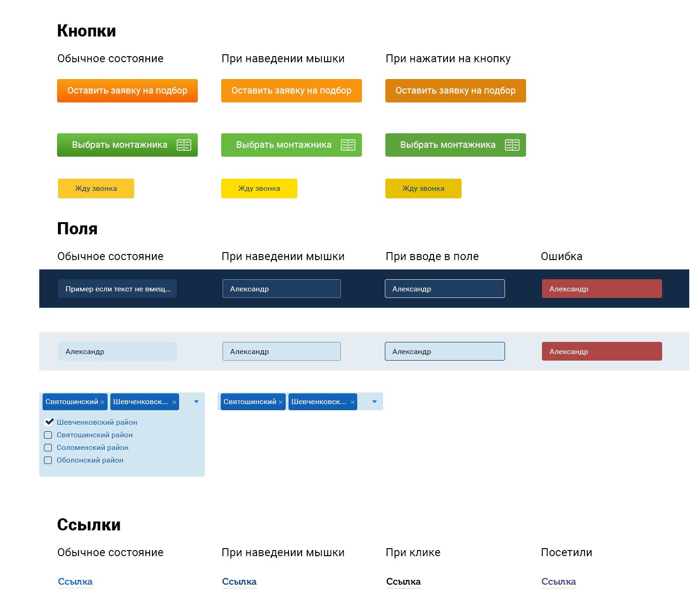The width and height of the screenshot is (700, 616).
Task: Remove Святошинский tag in collapsed multiselect
Action: (281, 402)
